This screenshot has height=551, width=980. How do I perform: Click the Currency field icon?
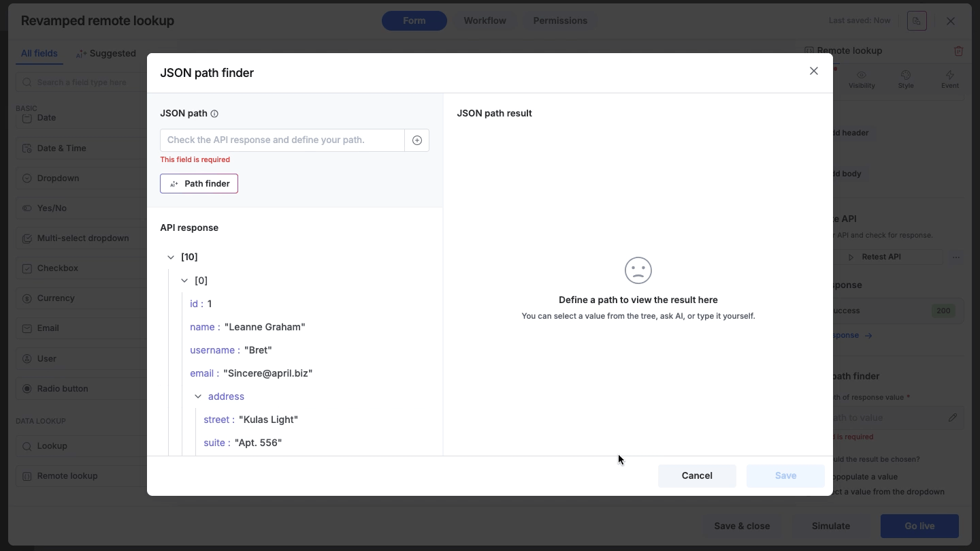coord(27,298)
